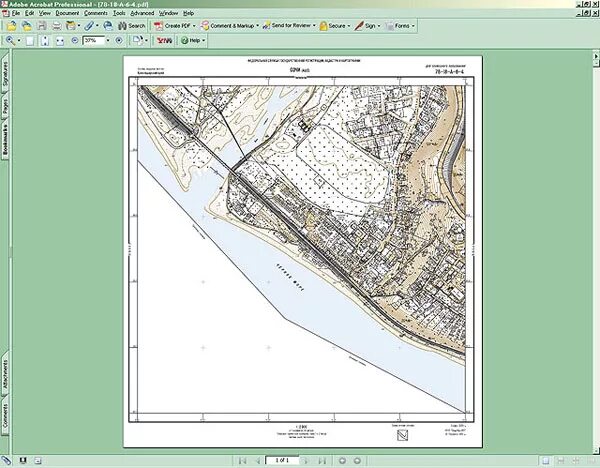Open the Window menu
600x468 pixels.
coord(168,13)
